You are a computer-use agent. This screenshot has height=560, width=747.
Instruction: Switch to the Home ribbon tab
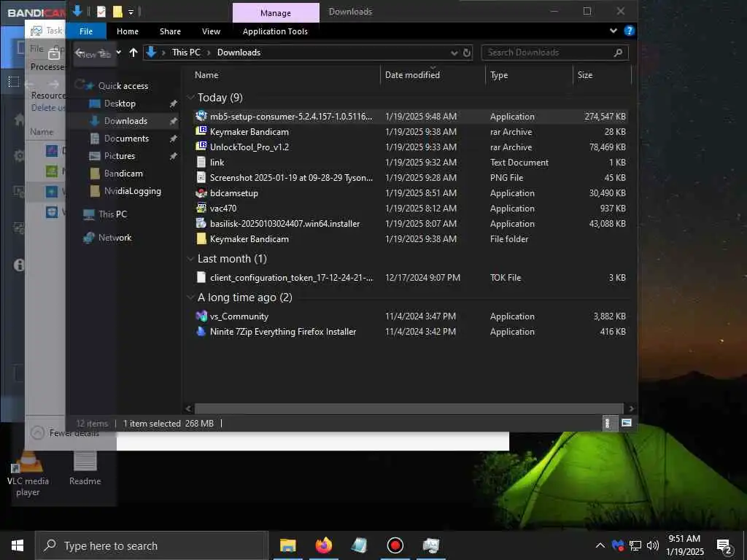[128, 31]
